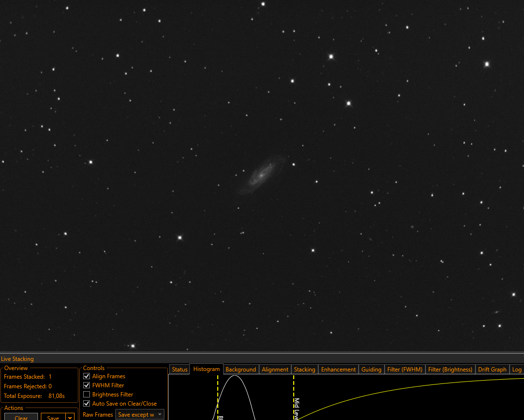Click the Total Exposure 81,08s value
This screenshot has width=524, height=420.
click(56, 396)
